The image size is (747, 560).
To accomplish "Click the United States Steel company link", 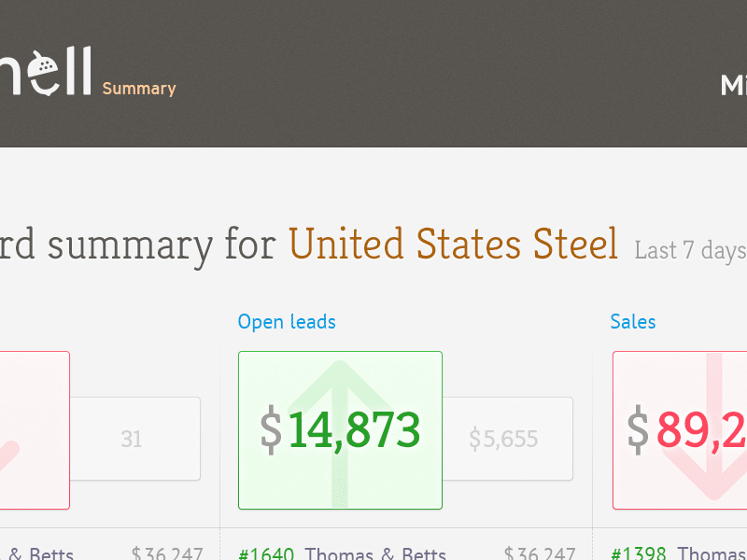I will click(453, 244).
